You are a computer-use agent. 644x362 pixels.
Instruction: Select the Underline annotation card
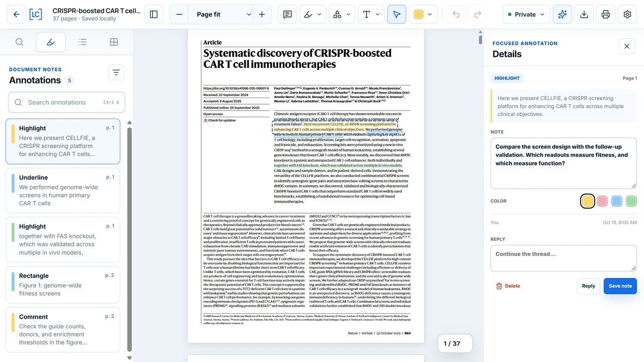point(63,191)
